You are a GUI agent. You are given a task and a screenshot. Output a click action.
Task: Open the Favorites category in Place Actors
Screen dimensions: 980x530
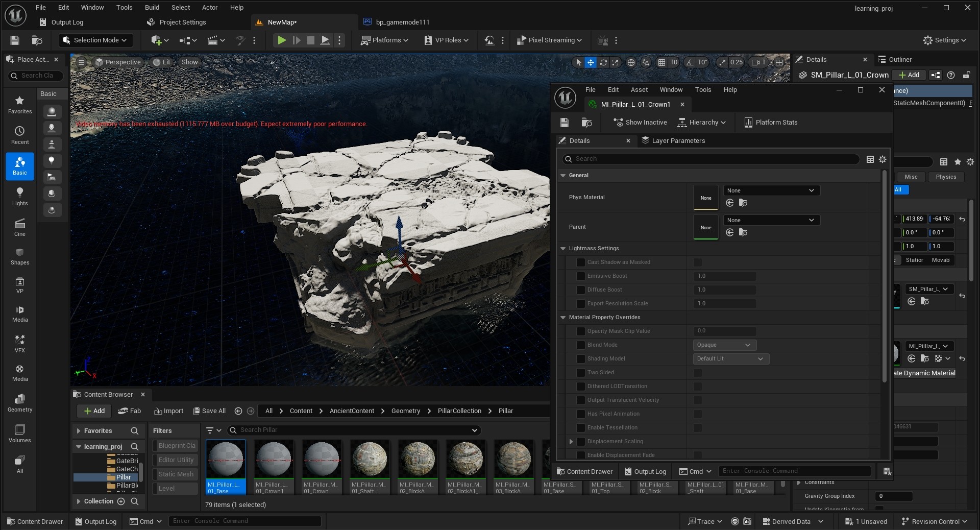point(20,105)
